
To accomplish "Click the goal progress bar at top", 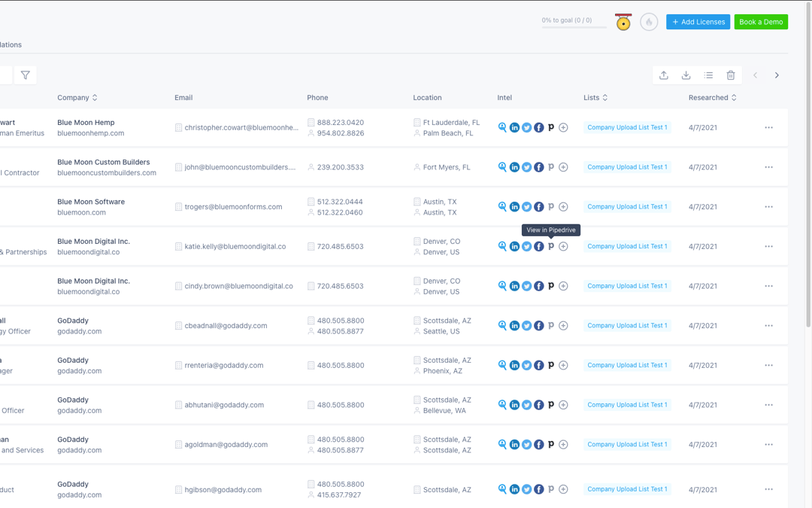I will pos(574,28).
